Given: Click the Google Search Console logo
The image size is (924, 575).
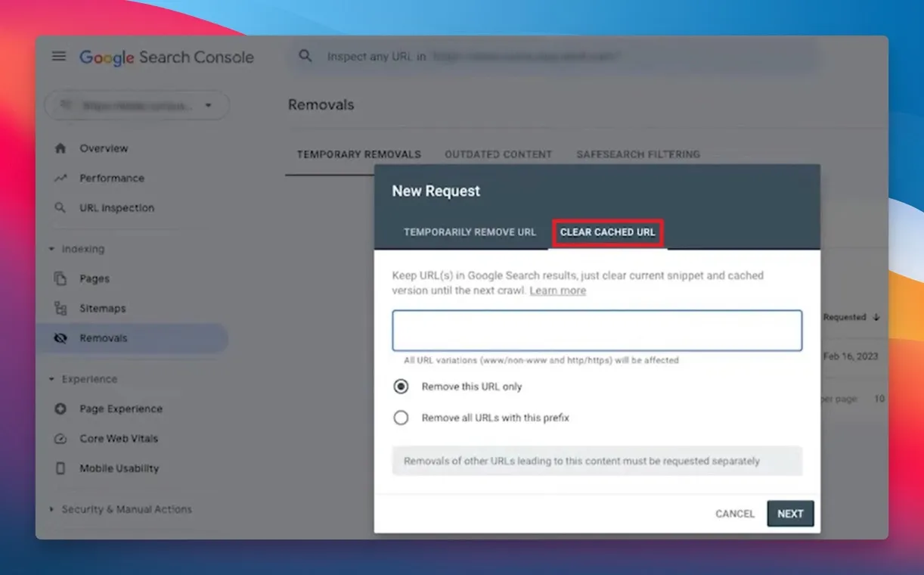Looking at the screenshot, I should 166,57.
